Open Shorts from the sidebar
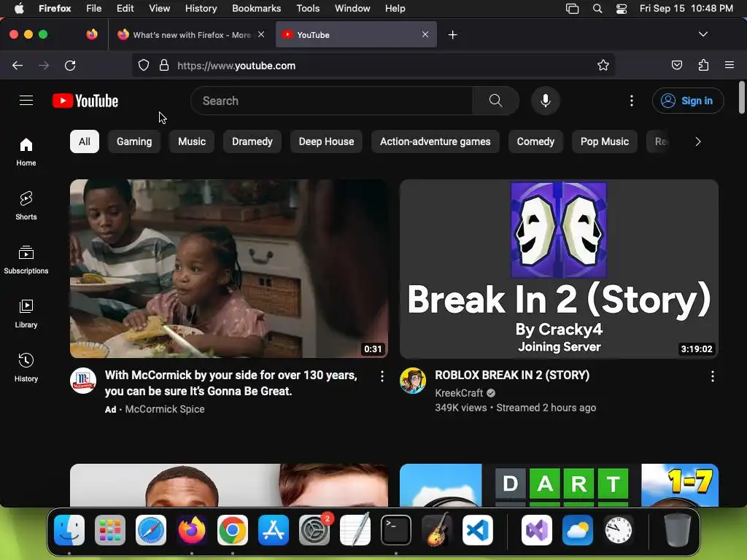 (x=26, y=206)
